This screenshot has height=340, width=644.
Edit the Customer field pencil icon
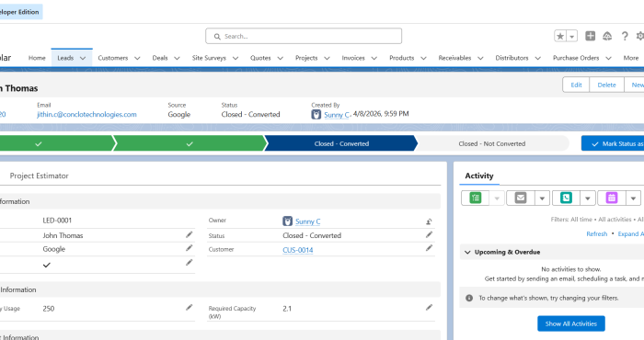429,248
